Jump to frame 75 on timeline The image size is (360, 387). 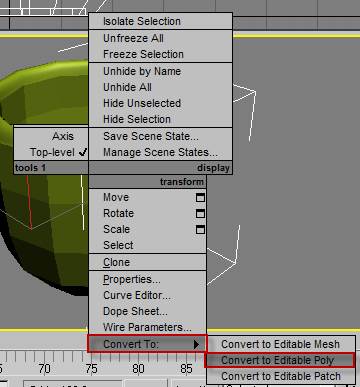(x=91, y=369)
